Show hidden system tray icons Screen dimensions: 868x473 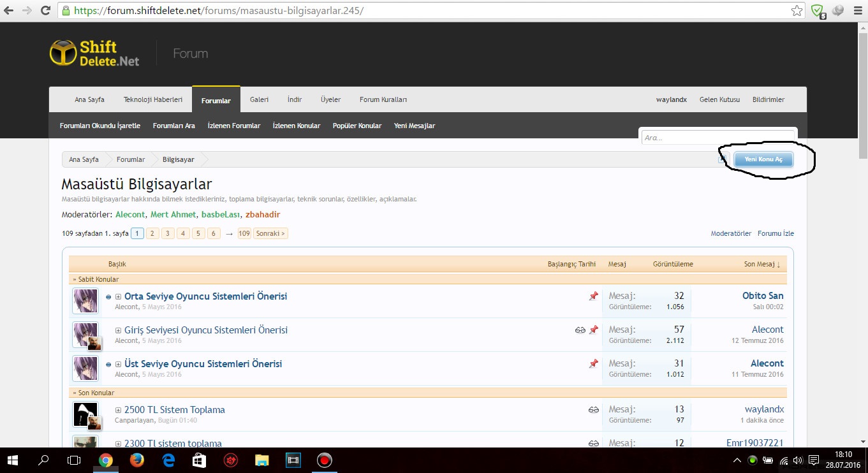737,460
